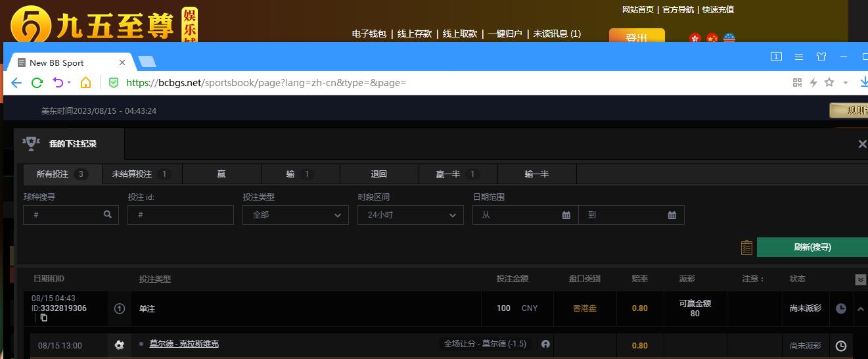Select the 赢一半 tab
868x359 pixels.
point(457,174)
